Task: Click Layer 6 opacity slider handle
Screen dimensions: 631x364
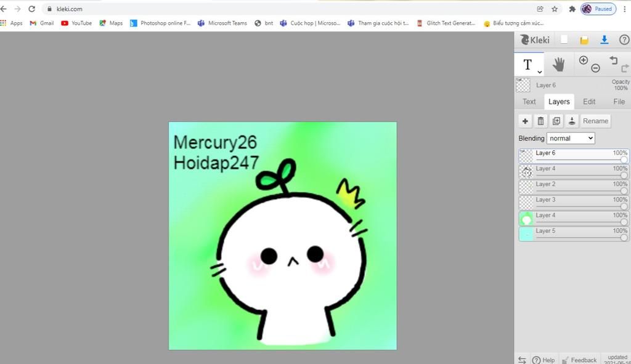Action: pos(624,160)
